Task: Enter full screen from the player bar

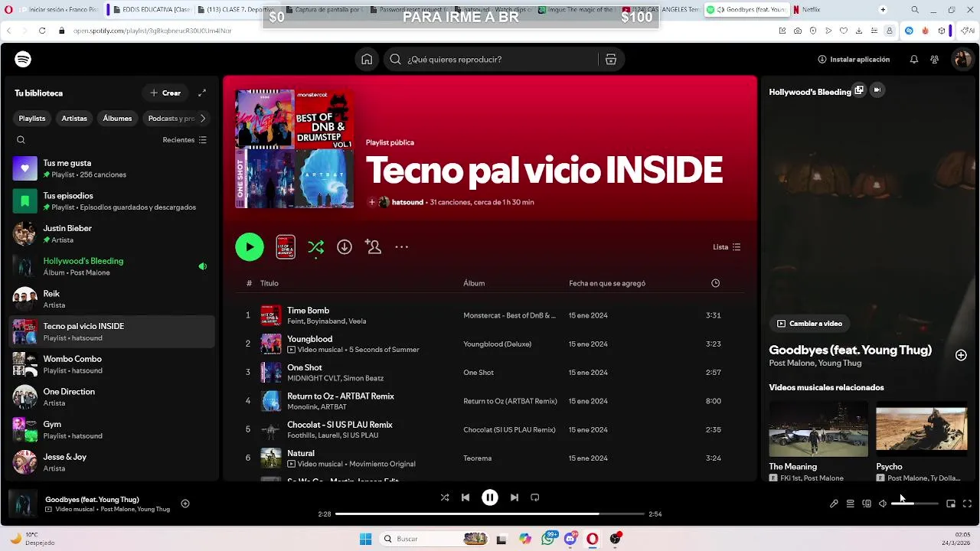Action: coord(967,504)
